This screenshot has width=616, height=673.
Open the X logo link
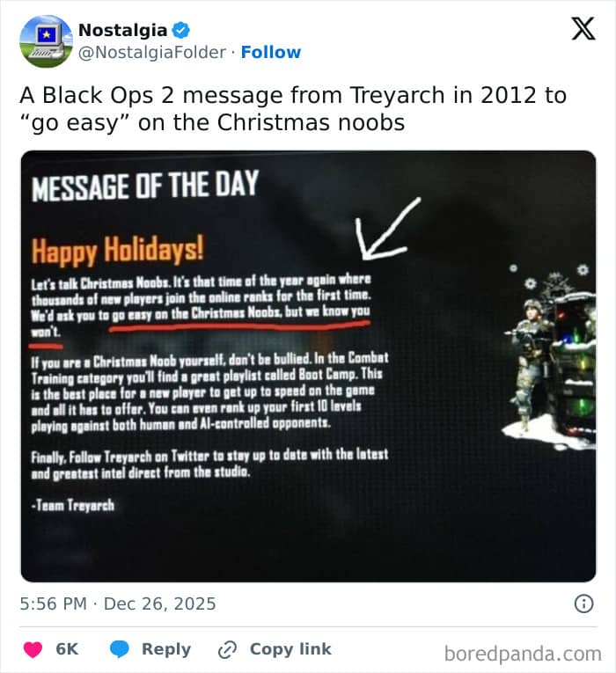click(583, 29)
